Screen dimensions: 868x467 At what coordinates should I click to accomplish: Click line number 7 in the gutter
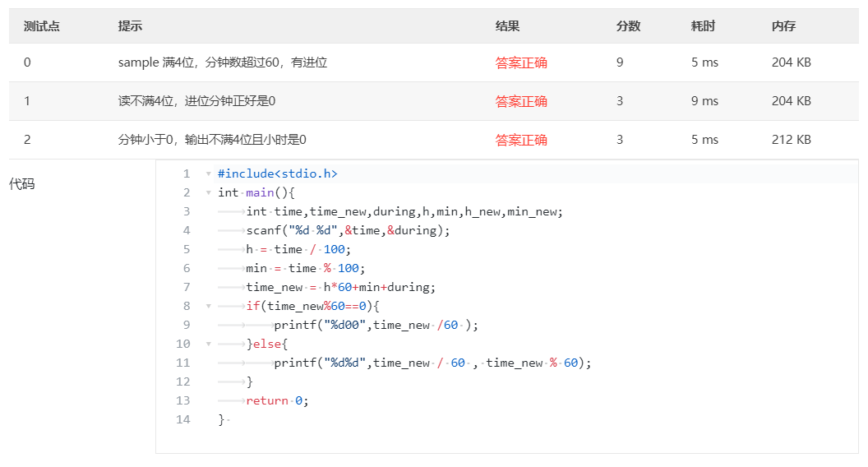coord(187,287)
